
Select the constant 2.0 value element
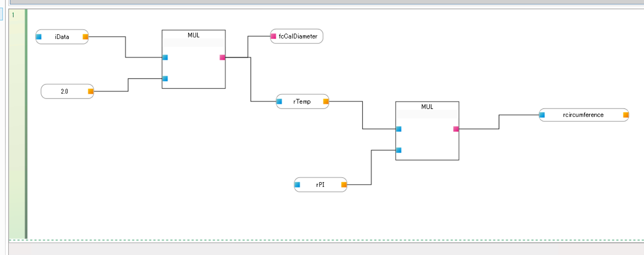(x=64, y=91)
